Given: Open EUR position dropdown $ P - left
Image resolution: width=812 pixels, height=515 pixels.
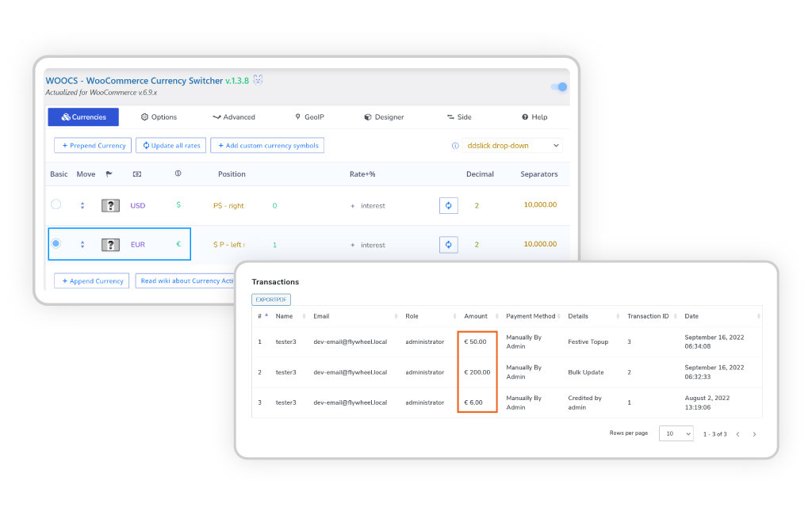Looking at the screenshot, I should 229,244.
